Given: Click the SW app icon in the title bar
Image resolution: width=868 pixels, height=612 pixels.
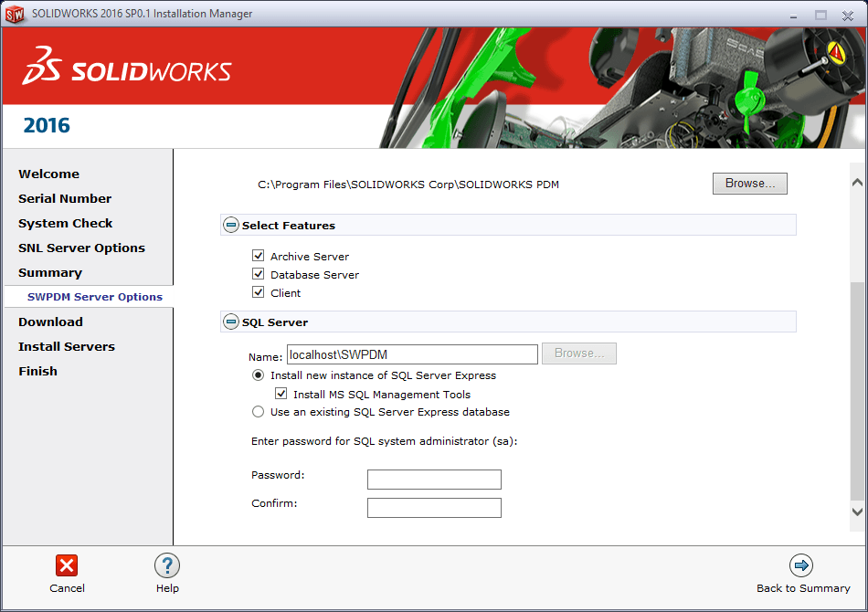Looking at the screenshot, I should (x=15, y=14).
